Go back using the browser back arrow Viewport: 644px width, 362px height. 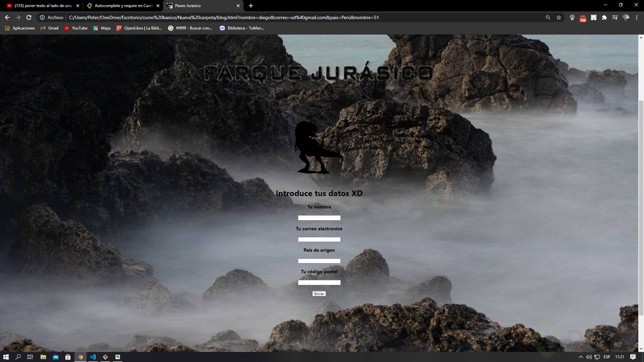click(x=7, y=18)
